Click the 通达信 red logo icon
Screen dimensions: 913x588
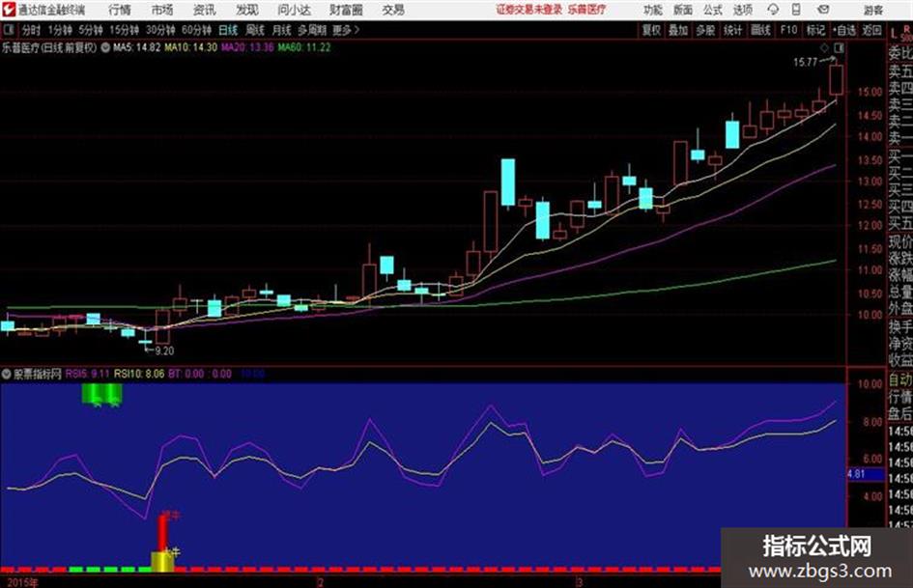tap(9, 10)
